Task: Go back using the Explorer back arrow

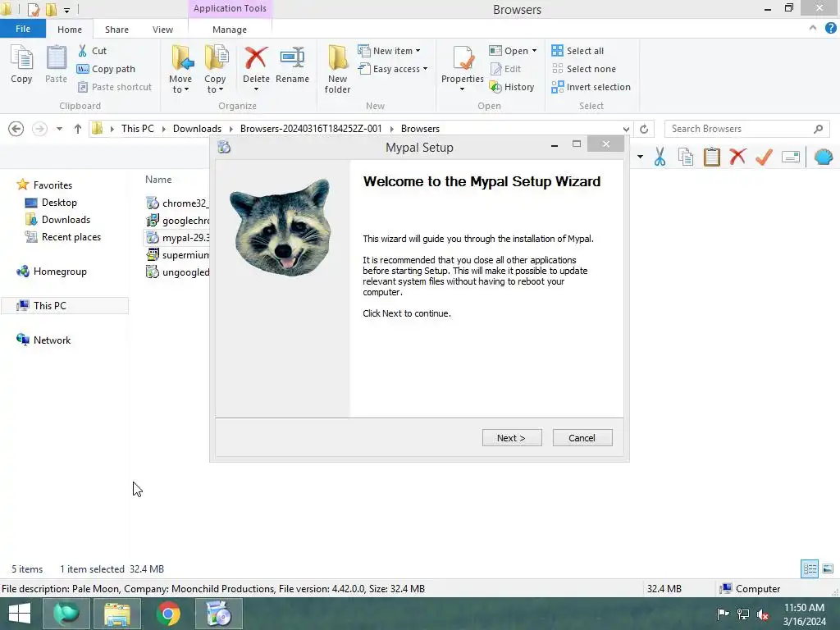Action: coord(16,129)
